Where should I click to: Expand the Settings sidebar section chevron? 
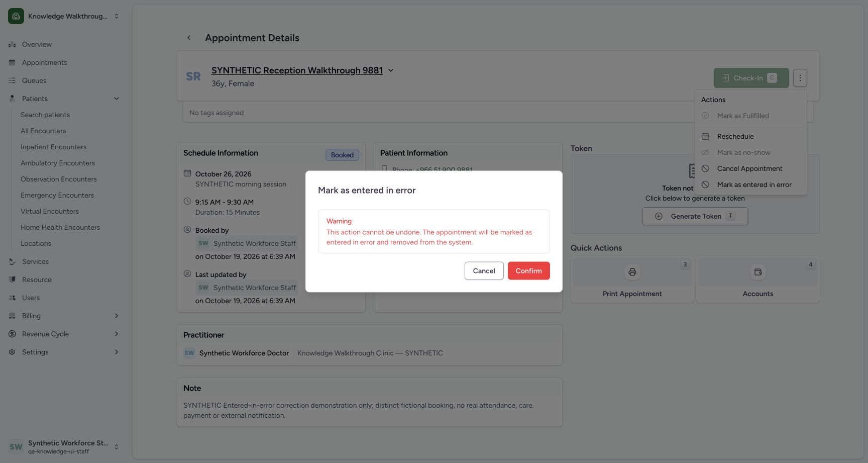[x=117, y=352]
